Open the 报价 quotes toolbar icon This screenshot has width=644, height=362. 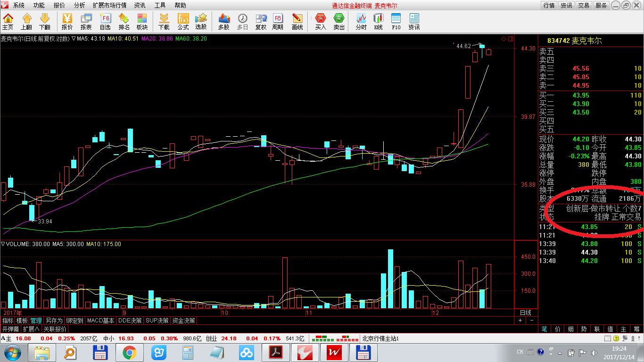click(x=67, y=22)
